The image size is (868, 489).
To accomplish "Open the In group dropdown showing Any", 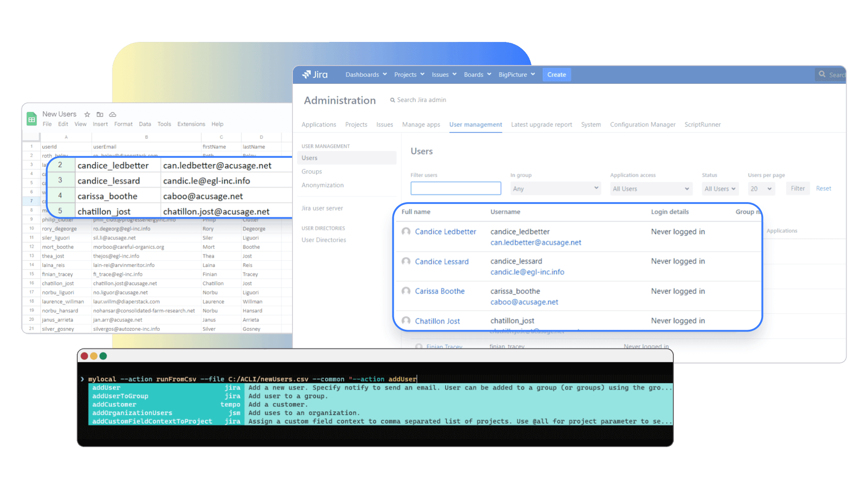I will [555, 188].
